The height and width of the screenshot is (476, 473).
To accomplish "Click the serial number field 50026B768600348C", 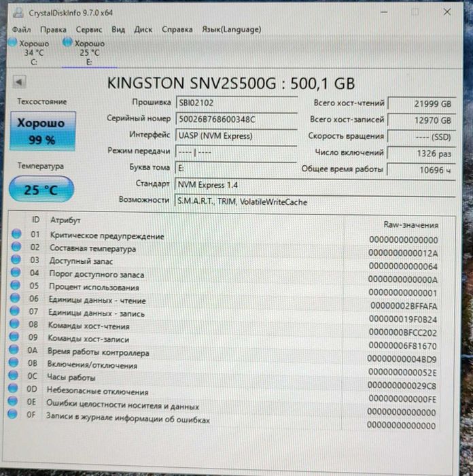I will pos(236,119).
